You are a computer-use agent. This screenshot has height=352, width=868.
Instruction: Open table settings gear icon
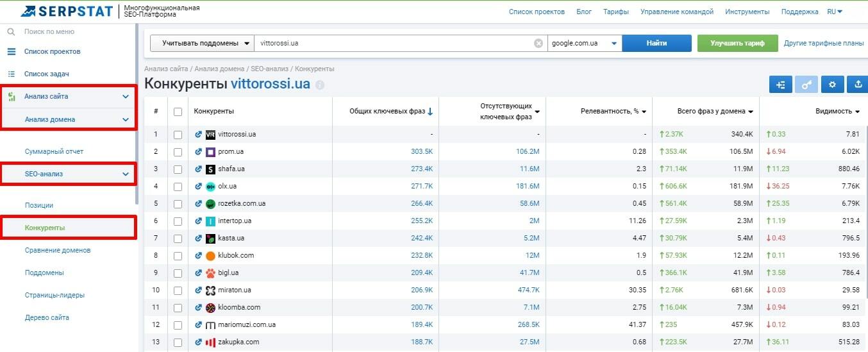[832, 85]
